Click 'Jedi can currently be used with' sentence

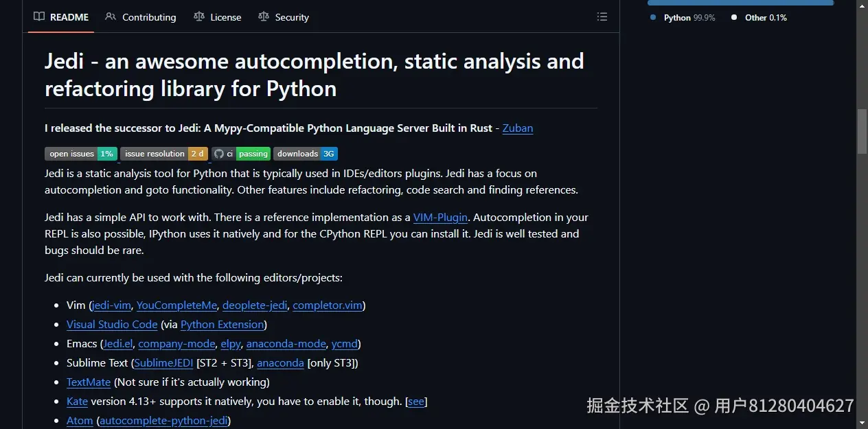coord(194,278)
